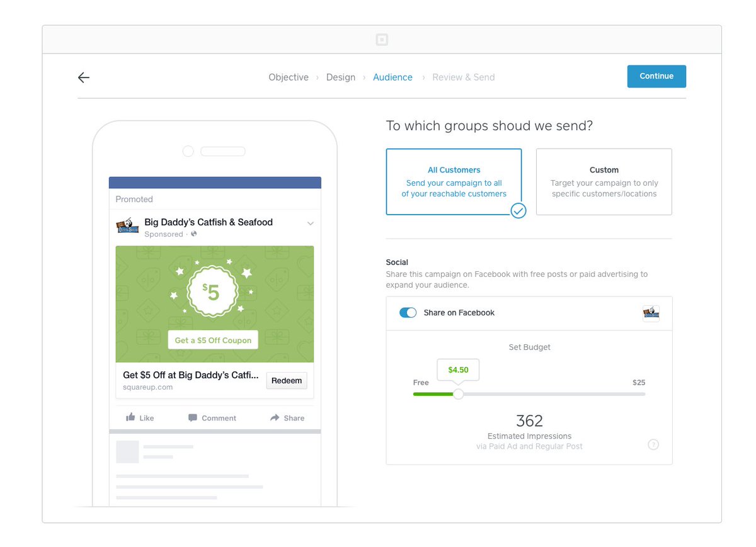
Task: Go to the Design step
Action: click(x=341, y=77)
